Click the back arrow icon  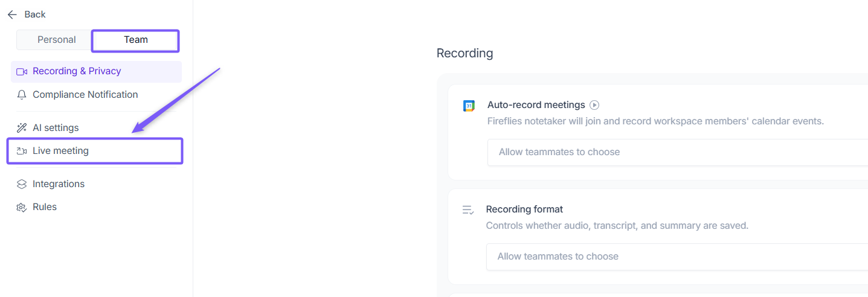12,14
